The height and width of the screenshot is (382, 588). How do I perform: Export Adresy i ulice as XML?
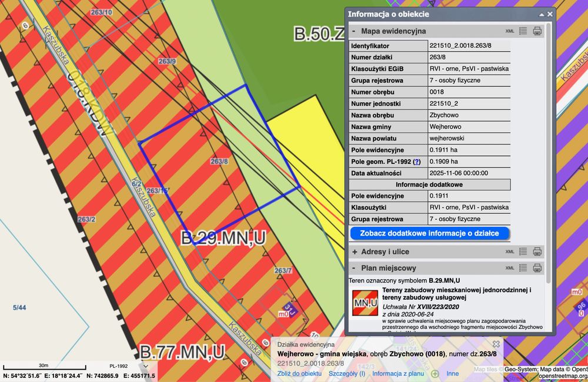(510, 252)
